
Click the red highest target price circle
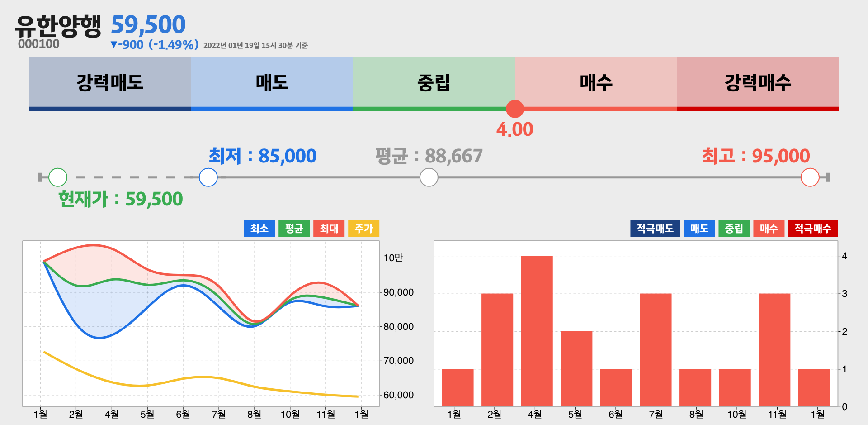[x=810, y=177]
